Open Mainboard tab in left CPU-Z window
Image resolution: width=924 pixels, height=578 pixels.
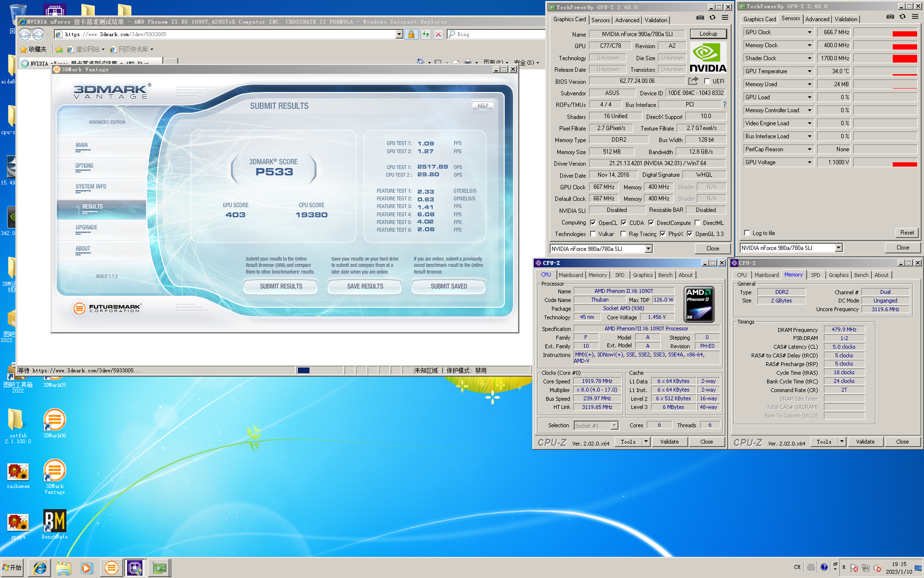(571, 275)
